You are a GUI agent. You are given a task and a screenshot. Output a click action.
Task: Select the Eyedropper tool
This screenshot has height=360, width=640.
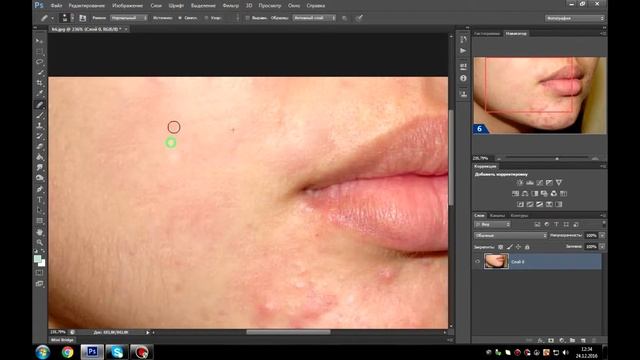tap(39, 94)
